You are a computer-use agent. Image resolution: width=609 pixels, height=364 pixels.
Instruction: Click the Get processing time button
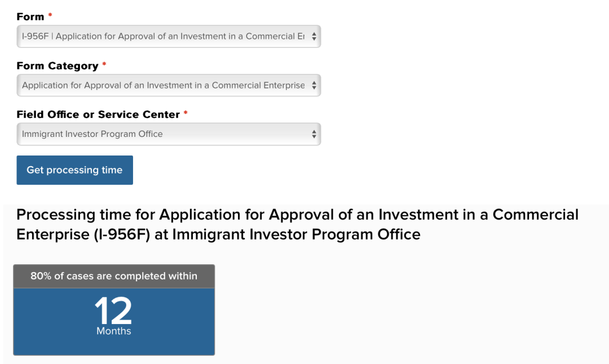tap(74, 170)
